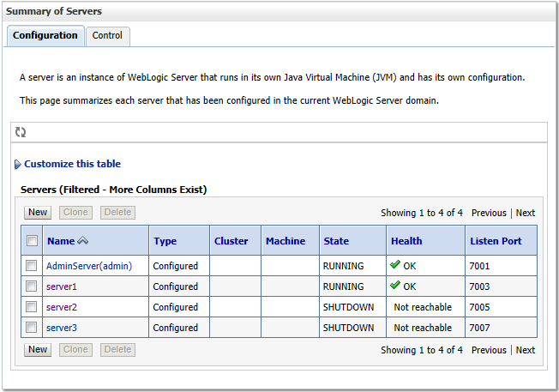This screenshot has height=392, width=559.
Task: Click the Customize this table link
Action: pyautogui.click(x=72, y=164)
